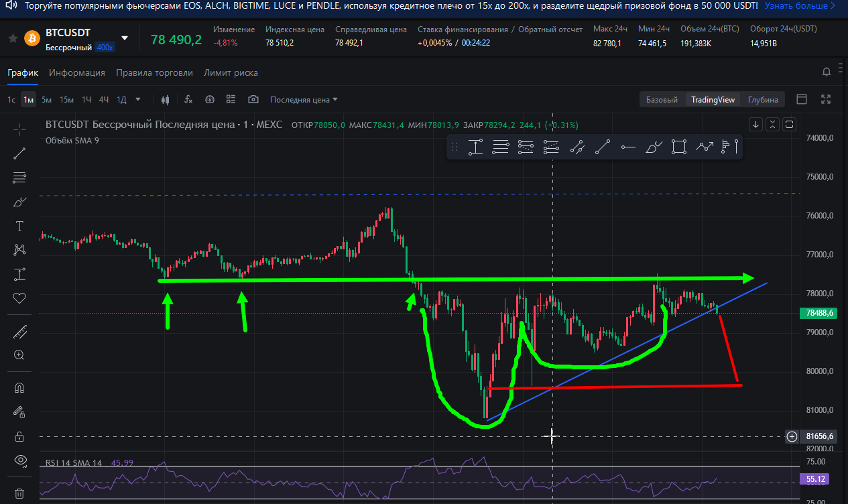Screen dimensions: 848x504
Task: Switch to the Информация tab
Action: click(76, 72)
